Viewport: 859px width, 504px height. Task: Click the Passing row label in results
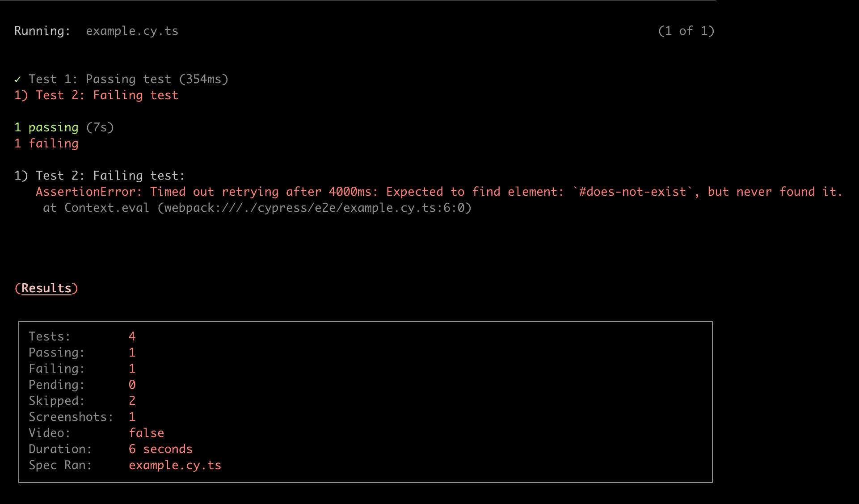click(x=56, y=353)
